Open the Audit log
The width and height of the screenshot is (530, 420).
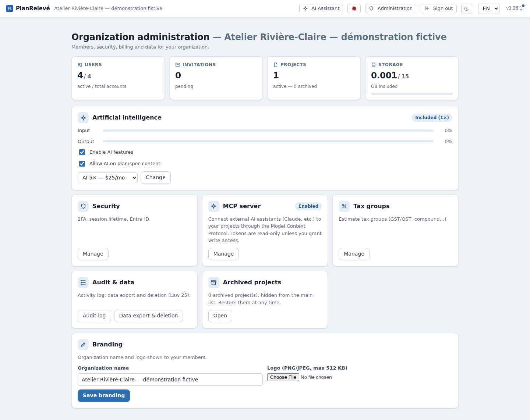[x=94, y=316]
